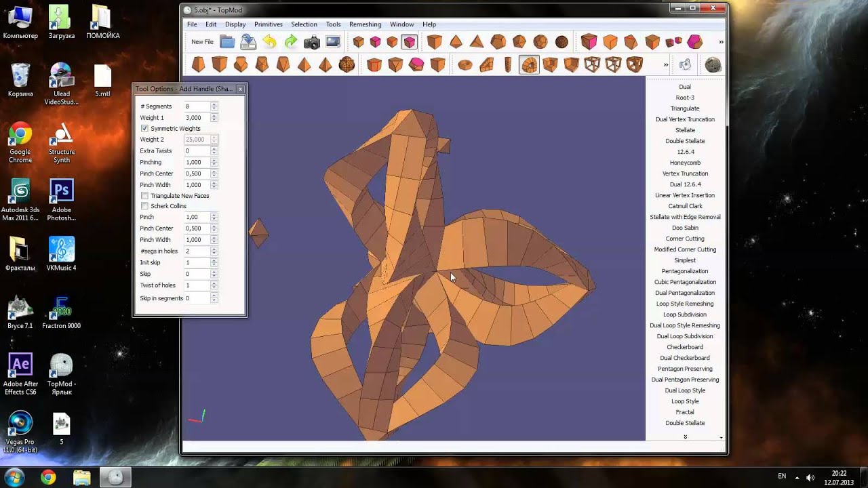Redo with the green arrow icon
The image size is (868, 488).
point(290,42)
